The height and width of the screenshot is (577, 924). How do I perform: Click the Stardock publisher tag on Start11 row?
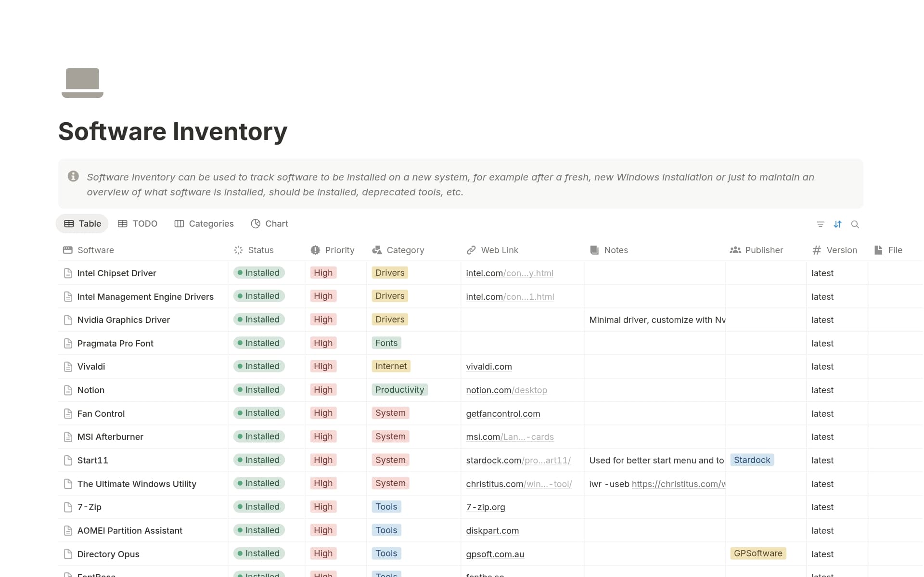coord(752,460)
